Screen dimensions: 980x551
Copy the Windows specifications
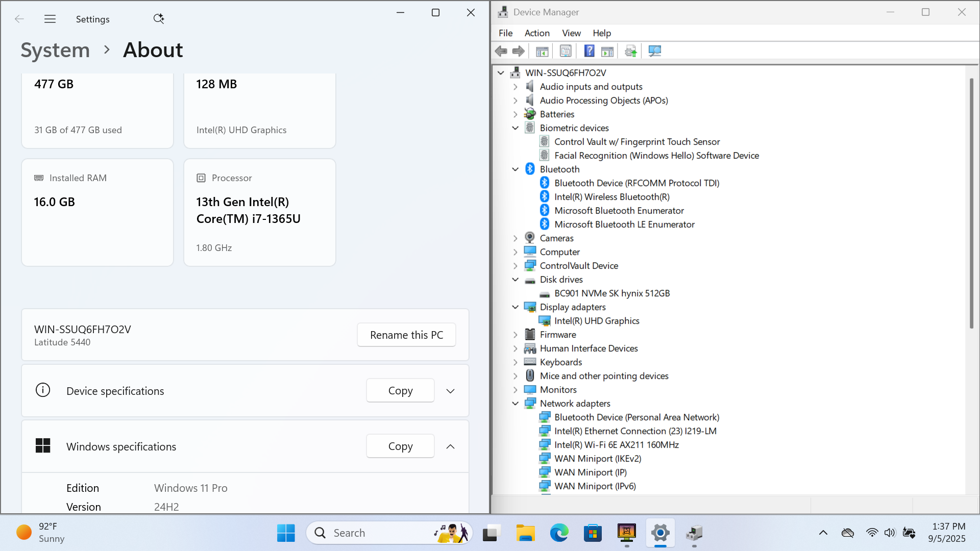400,446
